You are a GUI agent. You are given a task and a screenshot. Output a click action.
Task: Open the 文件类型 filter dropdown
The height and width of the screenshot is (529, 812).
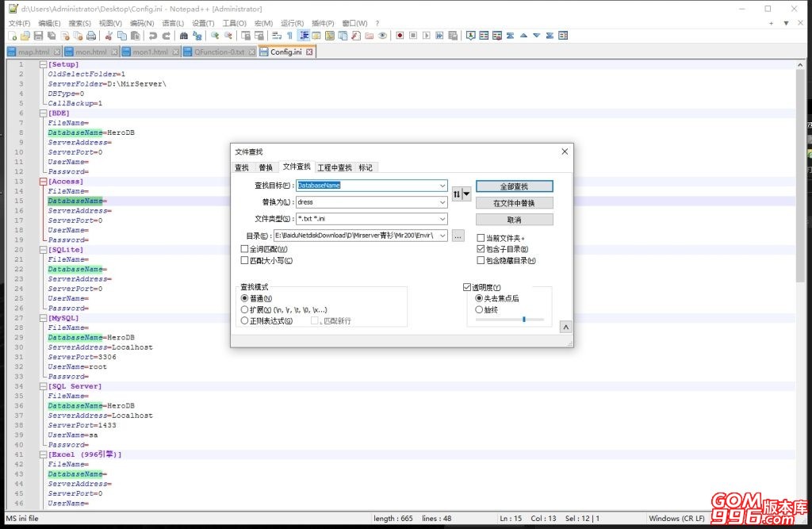443,219
